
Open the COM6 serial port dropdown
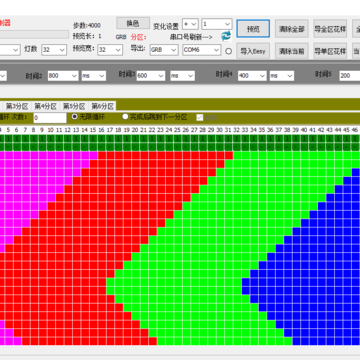[202, 50]
